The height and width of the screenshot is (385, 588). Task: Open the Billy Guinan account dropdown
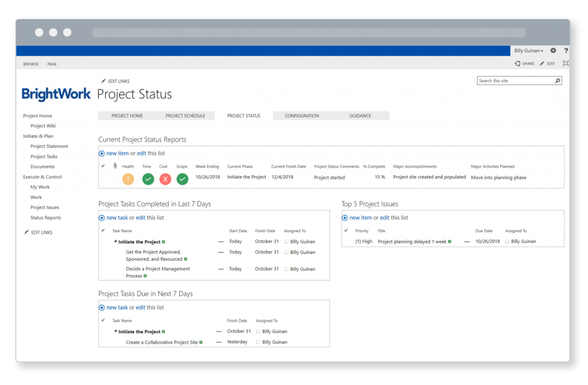pos(528,51)
